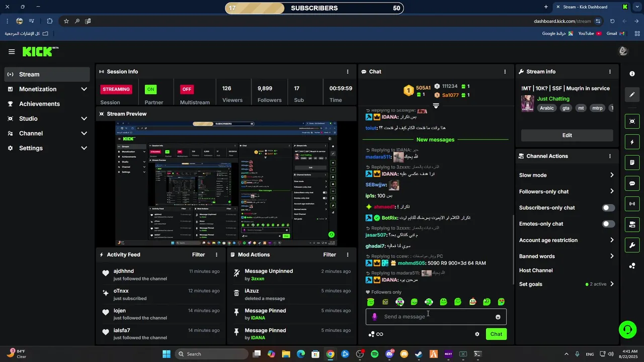The image size is (644, 362).
Task: Toggle the Chat bubble icon in right sidebar
Action: point(632,184)
